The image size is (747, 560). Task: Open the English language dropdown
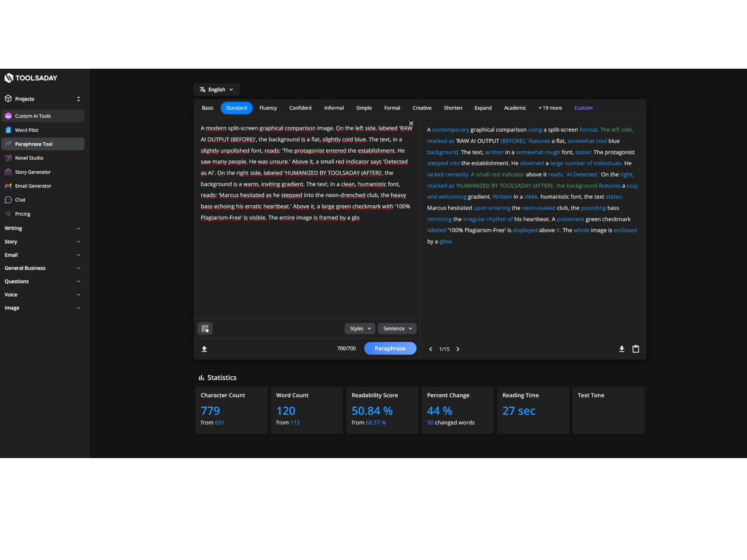point(216,89)
